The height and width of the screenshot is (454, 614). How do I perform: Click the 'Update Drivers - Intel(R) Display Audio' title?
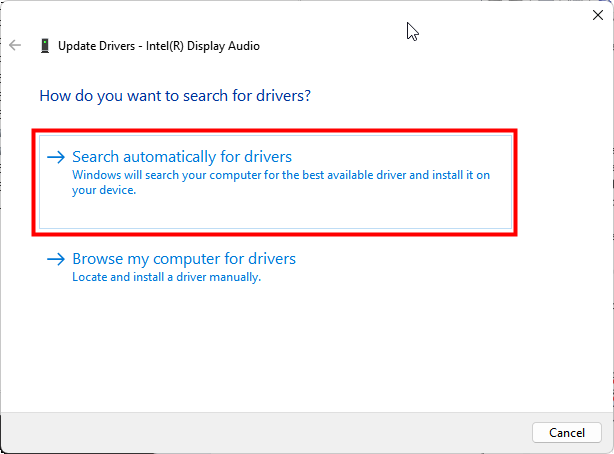coord(159,46)
